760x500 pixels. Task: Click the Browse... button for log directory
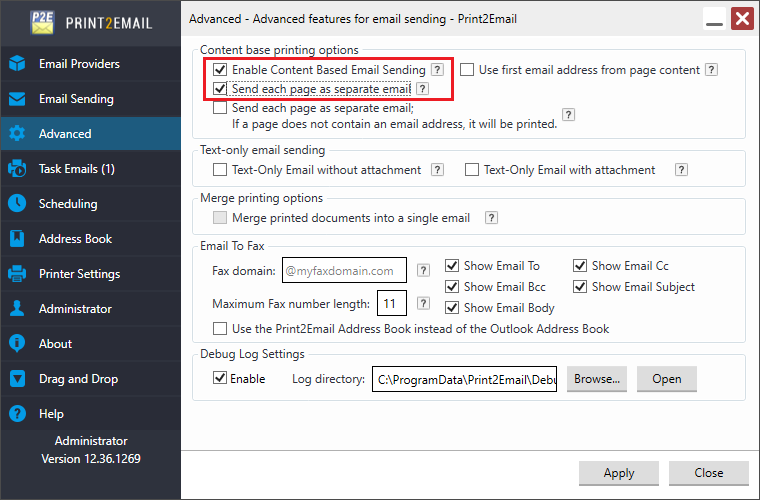(597, 379)
